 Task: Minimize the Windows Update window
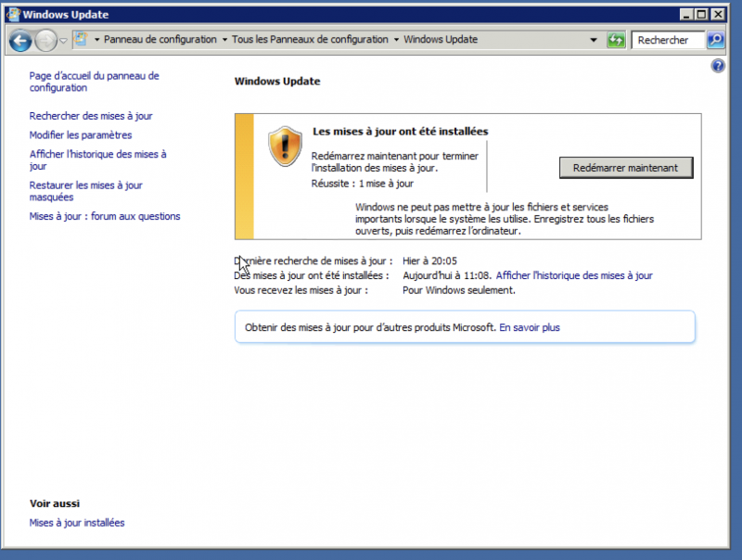[x=686, y=14]
